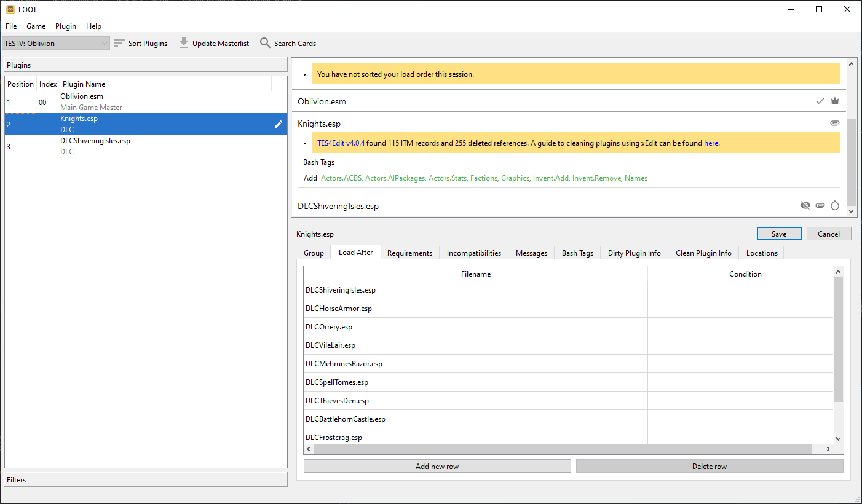
Task: Click the Cancel button
Action: point(828,234)
